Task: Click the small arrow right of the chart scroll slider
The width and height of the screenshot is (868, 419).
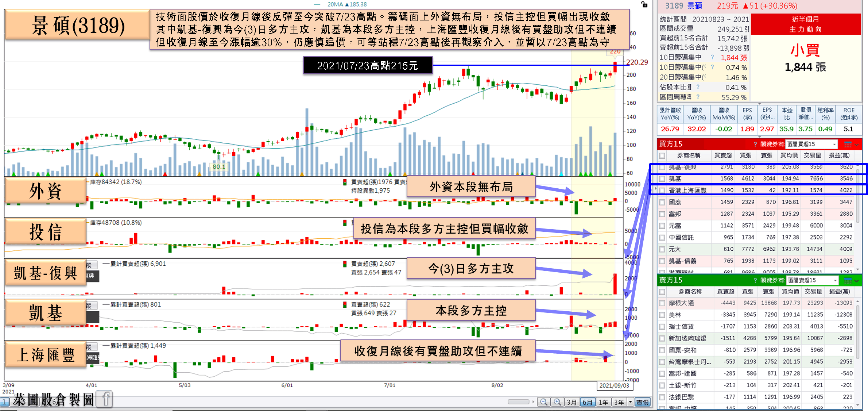Action: click(x=533, y=402)
